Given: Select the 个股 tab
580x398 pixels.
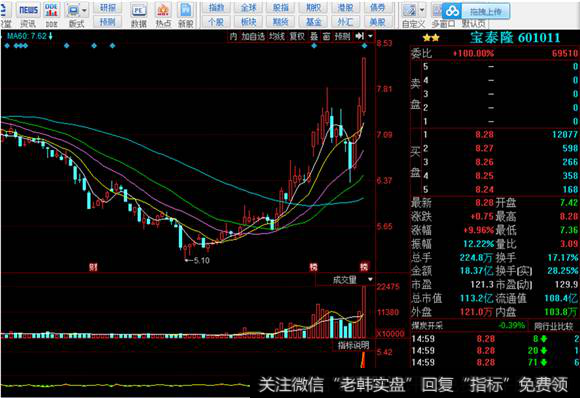Looking at the screenshot, I should [216, 22].
